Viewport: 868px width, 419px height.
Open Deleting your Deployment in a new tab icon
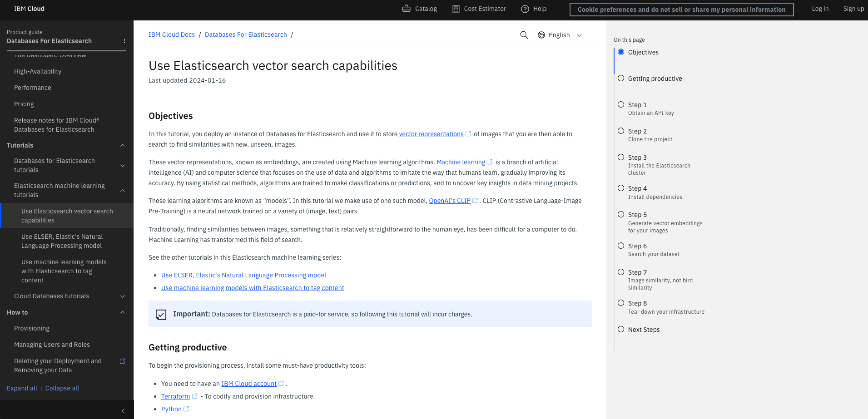[122, 361]
